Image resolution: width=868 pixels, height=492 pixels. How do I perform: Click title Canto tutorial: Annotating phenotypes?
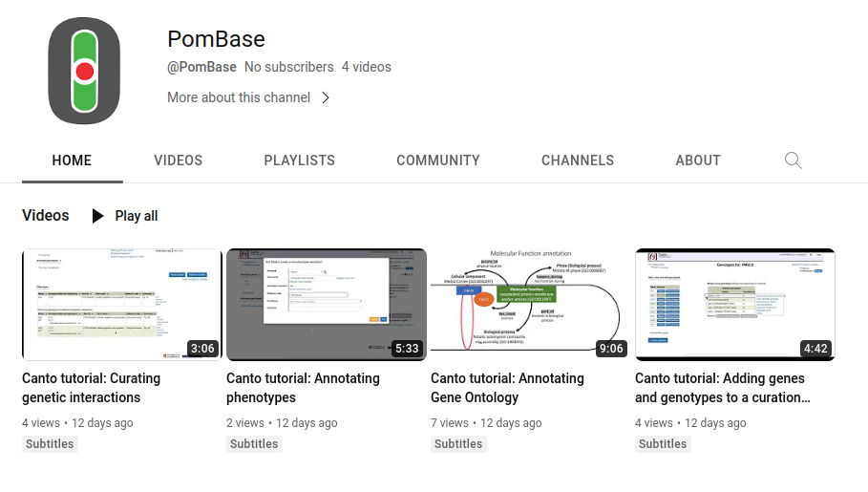[x=303, y=388]
